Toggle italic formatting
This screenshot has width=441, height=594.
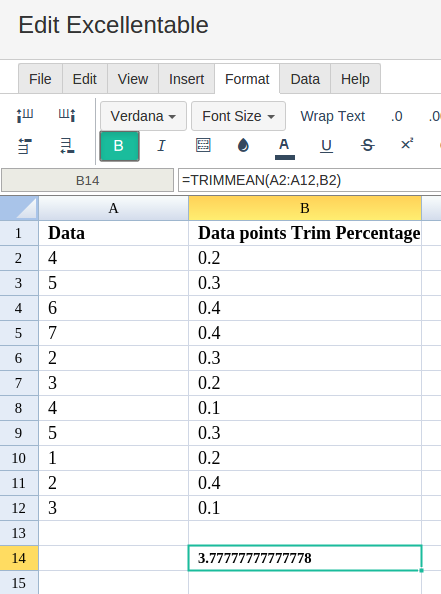point(161,146)
